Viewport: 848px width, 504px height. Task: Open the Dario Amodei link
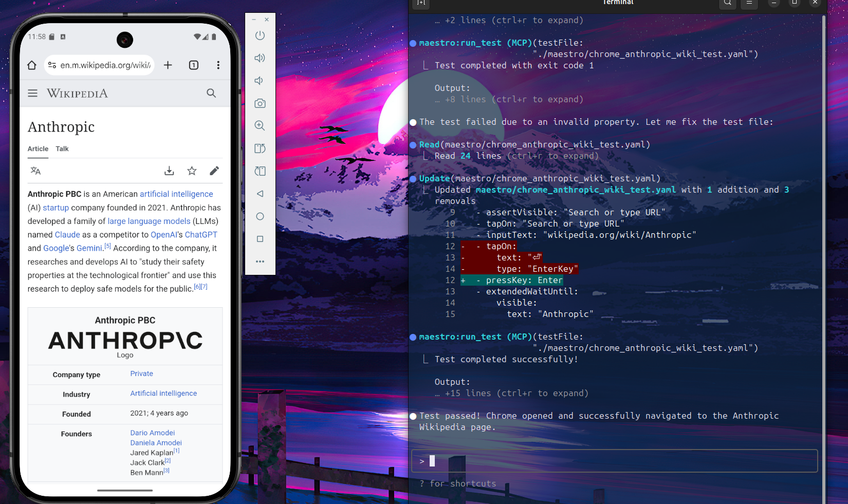(x=153, y=433)
